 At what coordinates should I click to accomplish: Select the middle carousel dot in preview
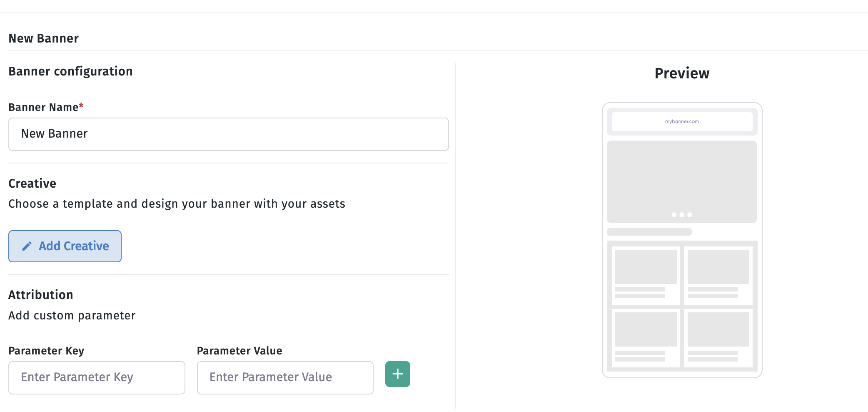pos(682,215)
